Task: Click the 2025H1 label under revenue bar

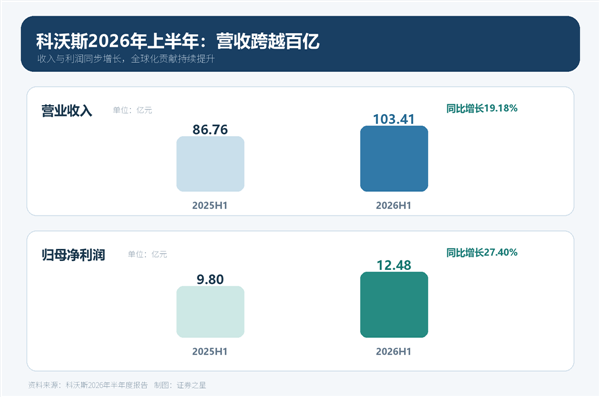Action: [210, 206]
